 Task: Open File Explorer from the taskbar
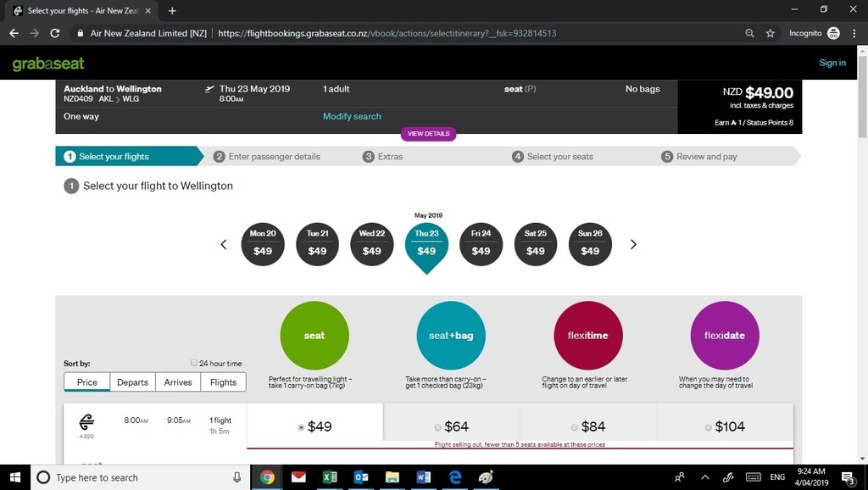click(392, 477)
